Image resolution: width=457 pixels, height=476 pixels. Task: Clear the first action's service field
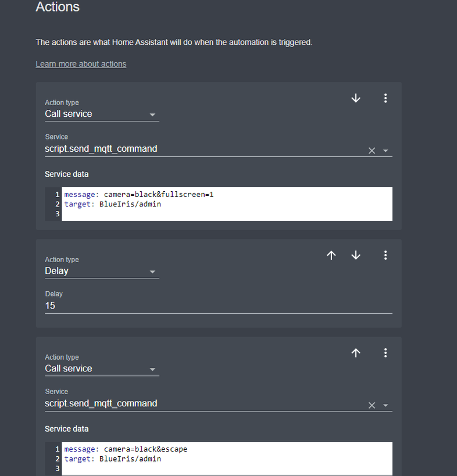(x=372, y=151)
